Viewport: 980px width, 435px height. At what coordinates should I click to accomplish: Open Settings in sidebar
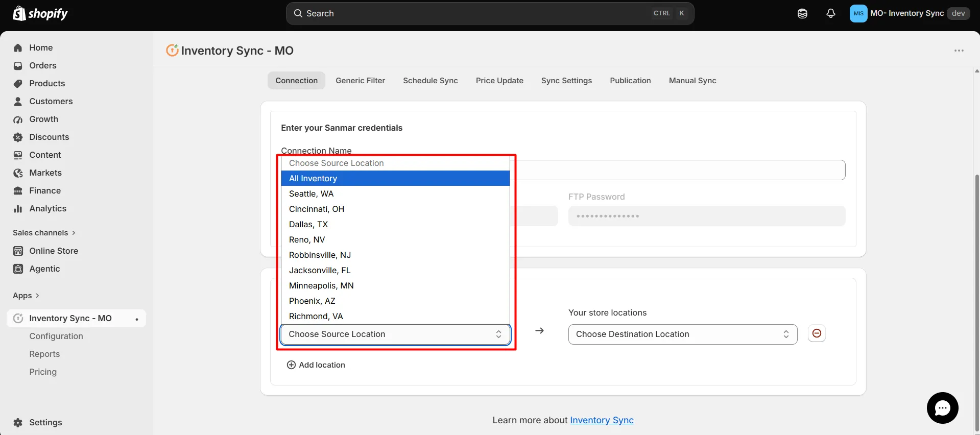tap(45, 422)
